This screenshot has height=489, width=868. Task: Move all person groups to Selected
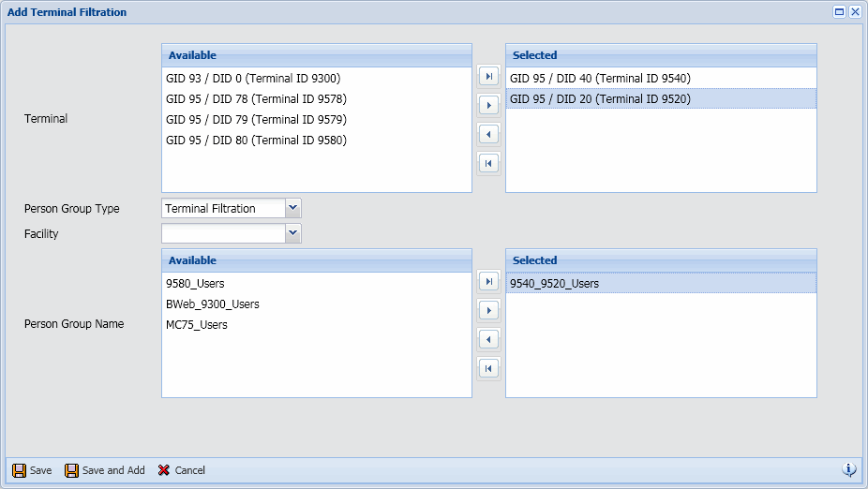[488, 281]
